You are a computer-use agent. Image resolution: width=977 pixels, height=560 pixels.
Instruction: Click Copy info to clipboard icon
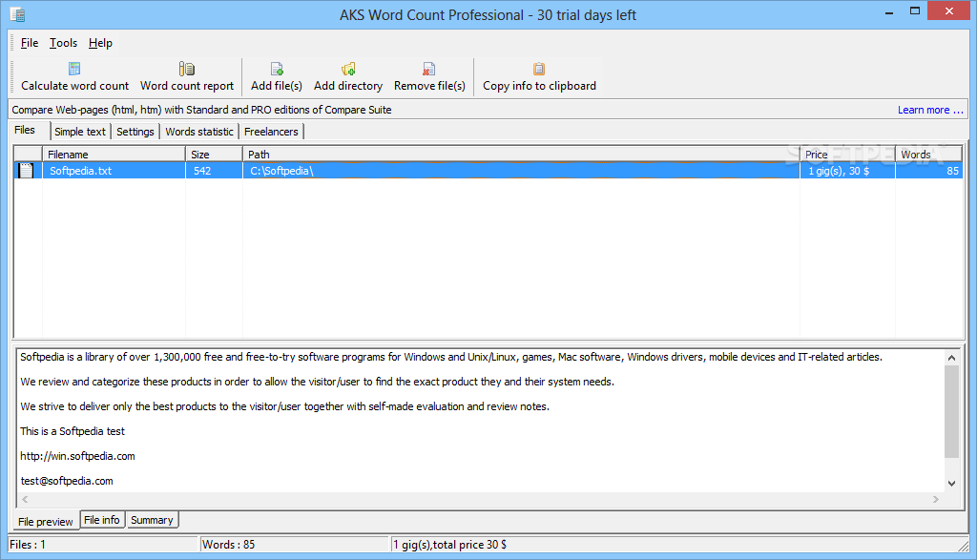539,69
